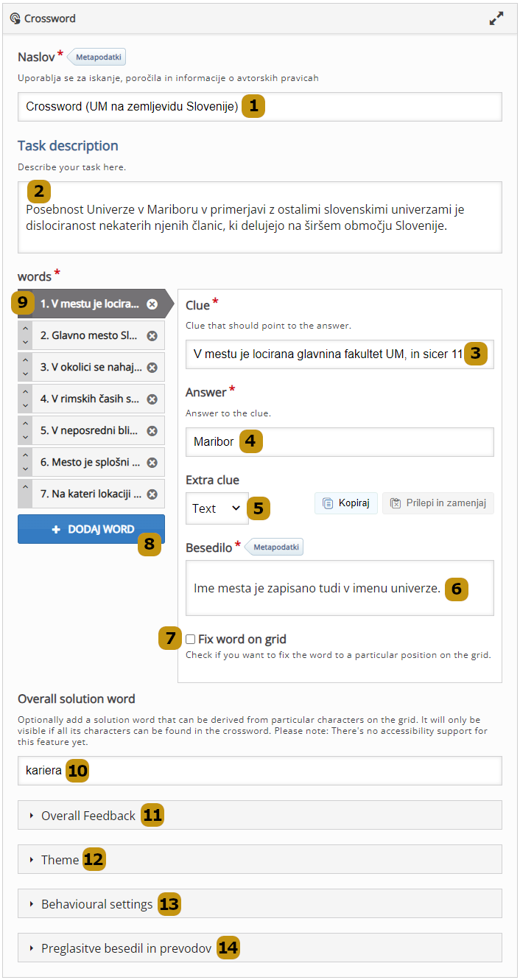Switch to word tab '6. Mesto je splošni'
520x980 pixels.
coord(90,463)
